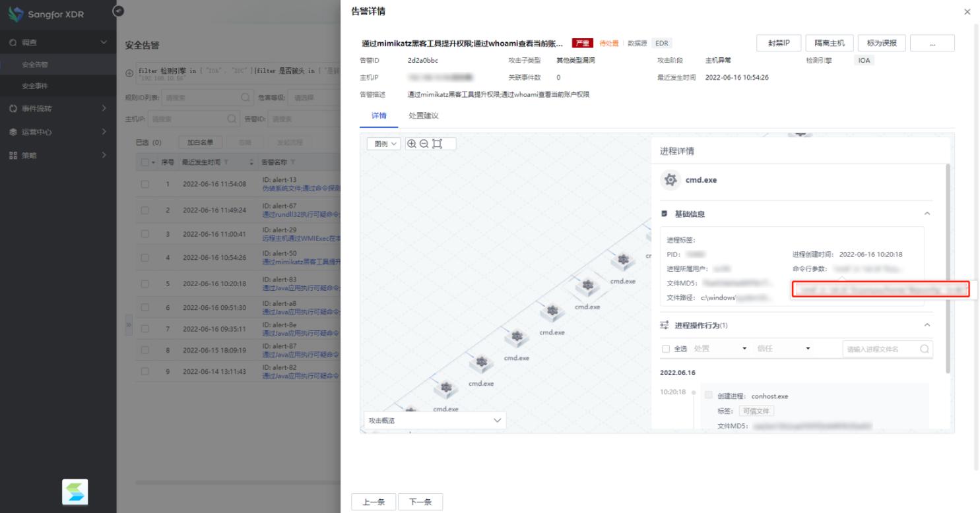Screen dimensions: 980x513
Task: Zoom in on the attack graph
Action: coord(412,144)
